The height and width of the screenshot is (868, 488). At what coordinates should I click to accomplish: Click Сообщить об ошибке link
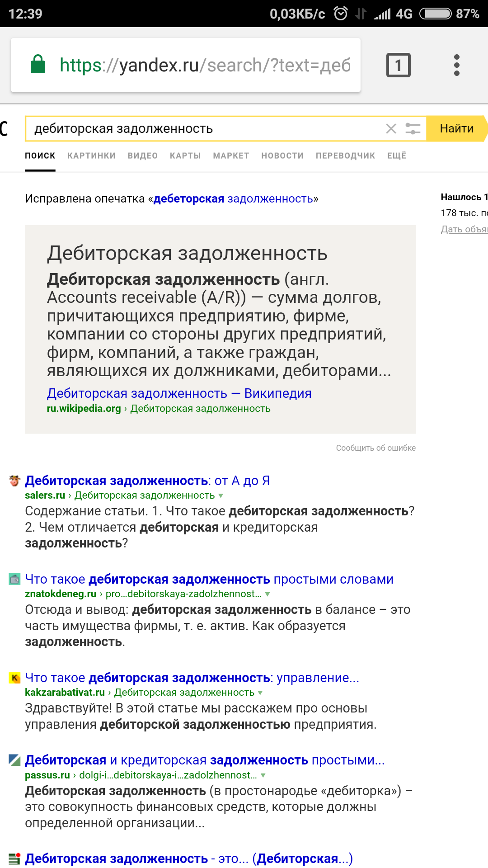click(x=375, y=448)
